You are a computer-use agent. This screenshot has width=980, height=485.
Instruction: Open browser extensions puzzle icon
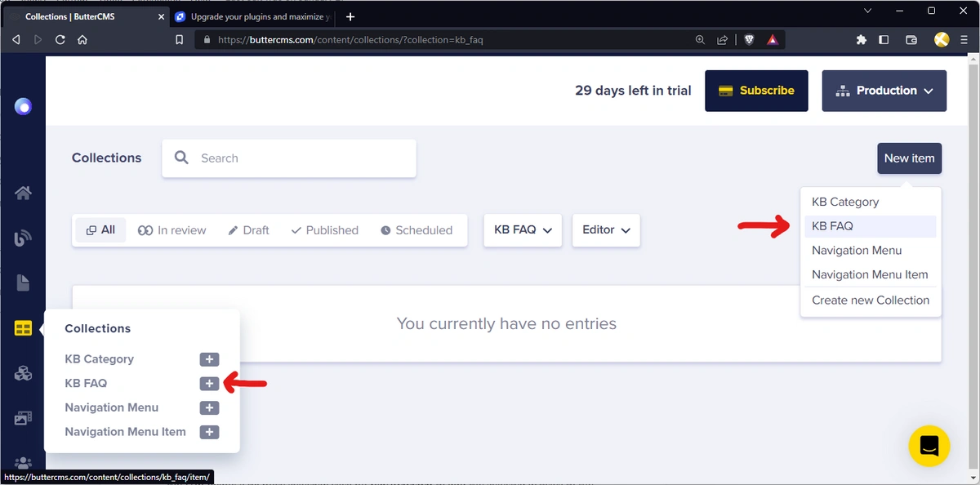pos(861,39)
